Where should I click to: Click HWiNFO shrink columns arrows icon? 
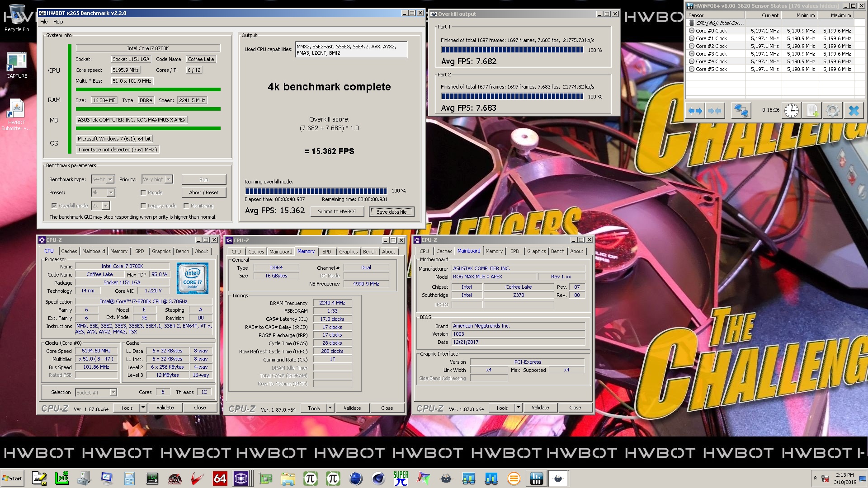[x=715, y=111]
